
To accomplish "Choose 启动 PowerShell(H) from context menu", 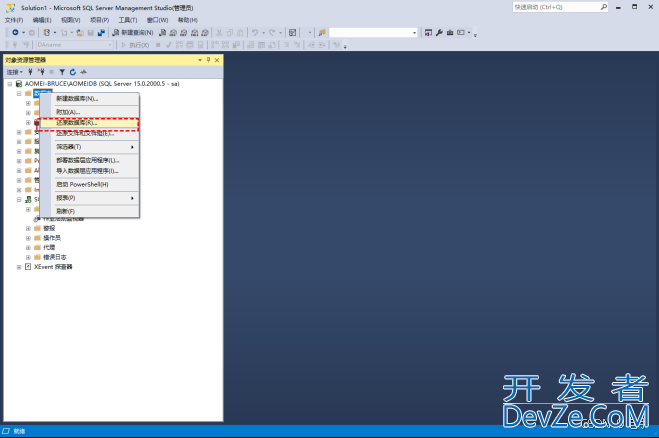I will 89,184.
